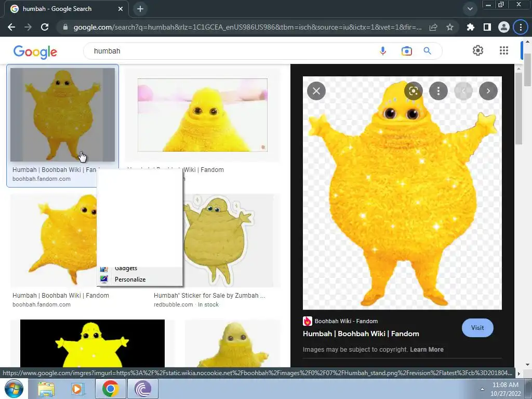Open the Learn More copyright link
This screenshot has width=532, height=399.
(427, 350)
